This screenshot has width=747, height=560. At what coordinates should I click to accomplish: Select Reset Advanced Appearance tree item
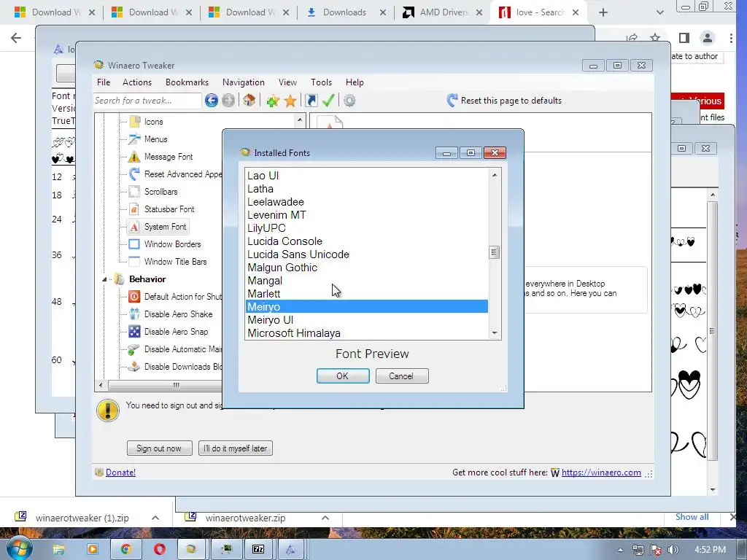[x=183, y=174]
